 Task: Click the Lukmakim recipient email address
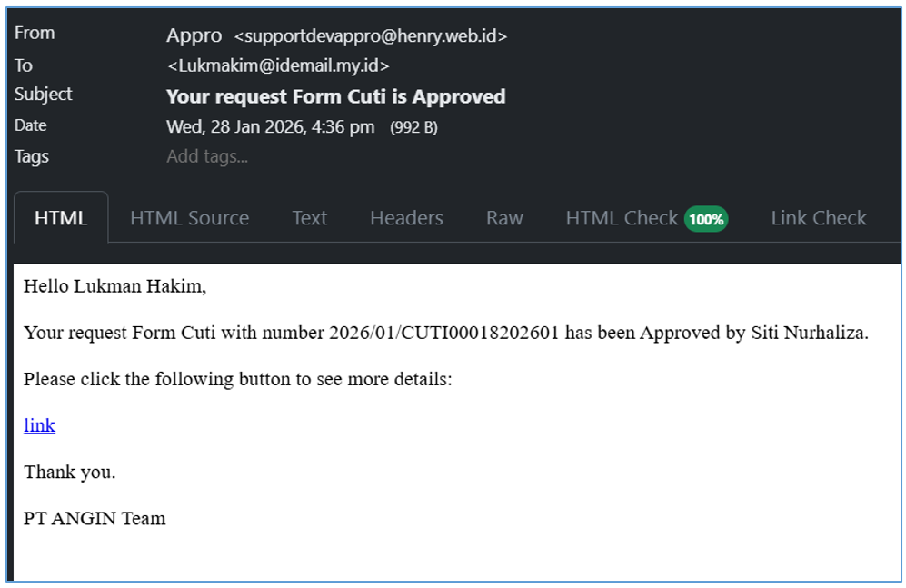pyautogui.click(x=278, y=65)
